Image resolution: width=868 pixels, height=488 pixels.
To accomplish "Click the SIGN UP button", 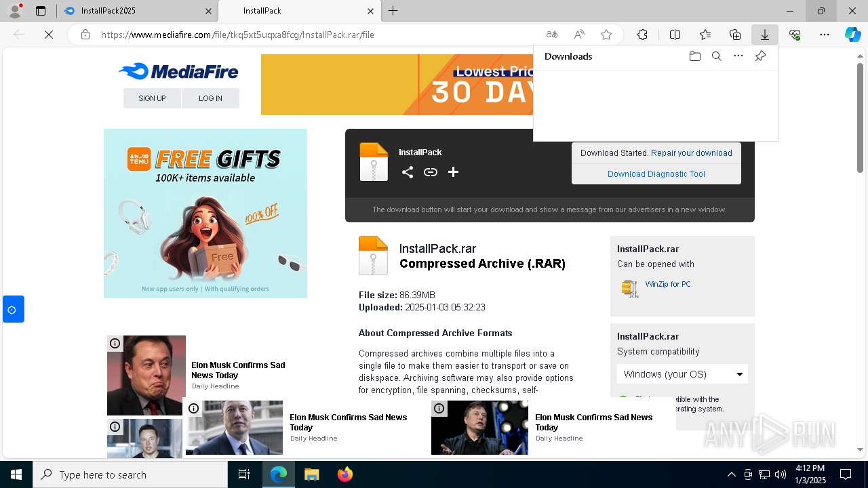I will 152,98.
